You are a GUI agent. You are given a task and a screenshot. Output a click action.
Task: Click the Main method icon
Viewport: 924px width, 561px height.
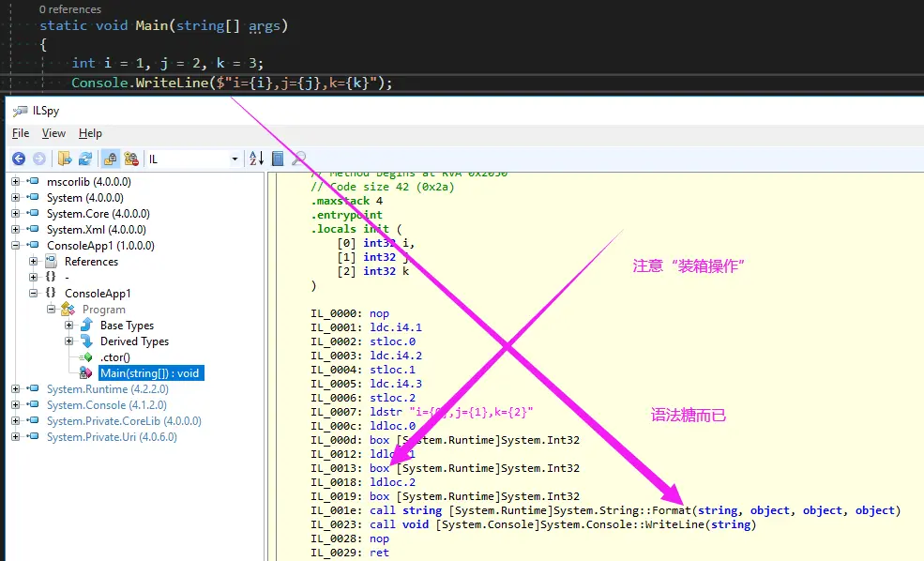86,373
